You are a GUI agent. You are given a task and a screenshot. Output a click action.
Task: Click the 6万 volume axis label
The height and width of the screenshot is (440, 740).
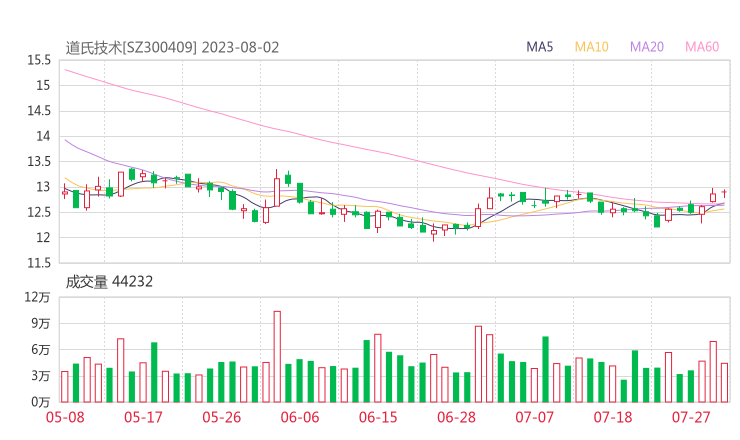[x=41, y=350]
